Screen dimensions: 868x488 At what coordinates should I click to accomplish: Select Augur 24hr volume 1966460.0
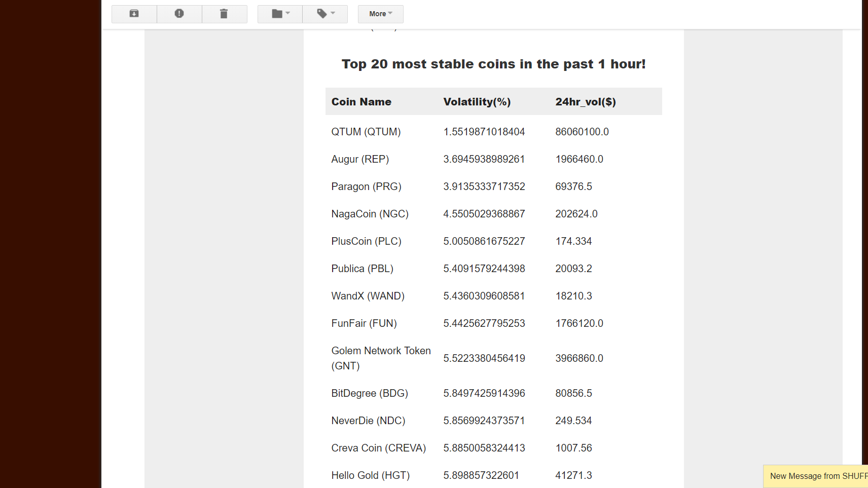tap(580, 159)
